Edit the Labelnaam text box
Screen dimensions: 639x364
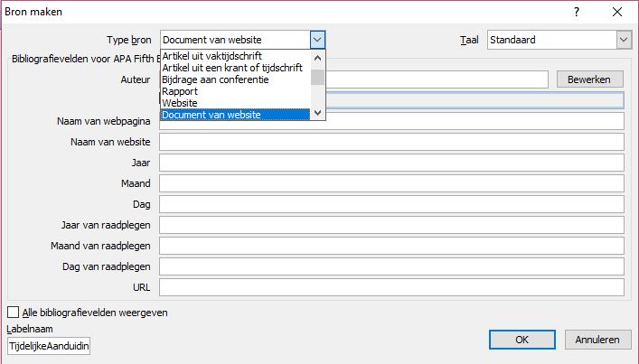click(x=49, y=346)
